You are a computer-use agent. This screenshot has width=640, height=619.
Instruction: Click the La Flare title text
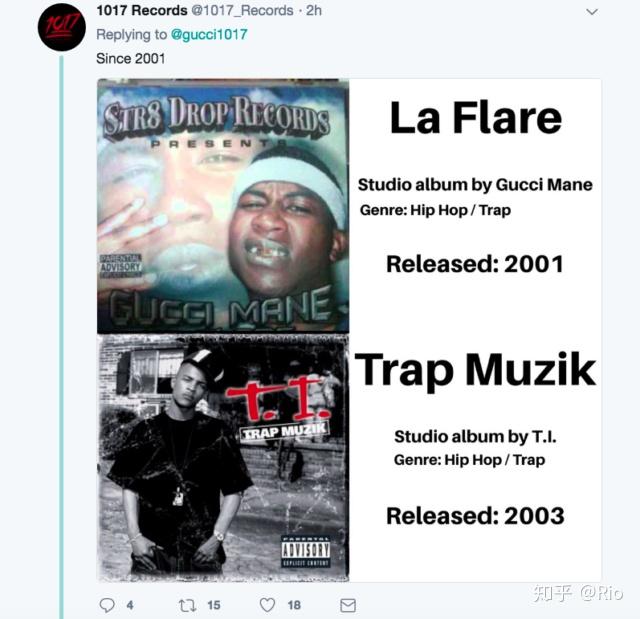pos(476,118)
